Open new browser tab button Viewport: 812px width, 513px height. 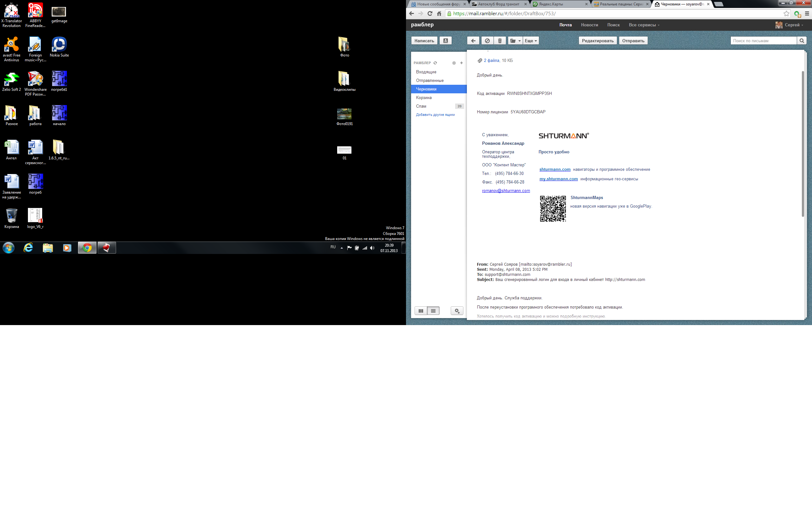[719, 4]
